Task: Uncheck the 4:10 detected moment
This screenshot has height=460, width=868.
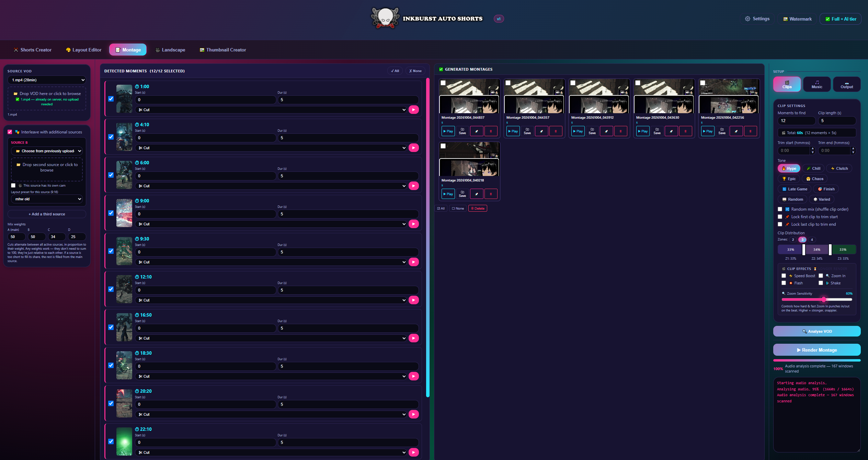Action: tap(111, 137)
